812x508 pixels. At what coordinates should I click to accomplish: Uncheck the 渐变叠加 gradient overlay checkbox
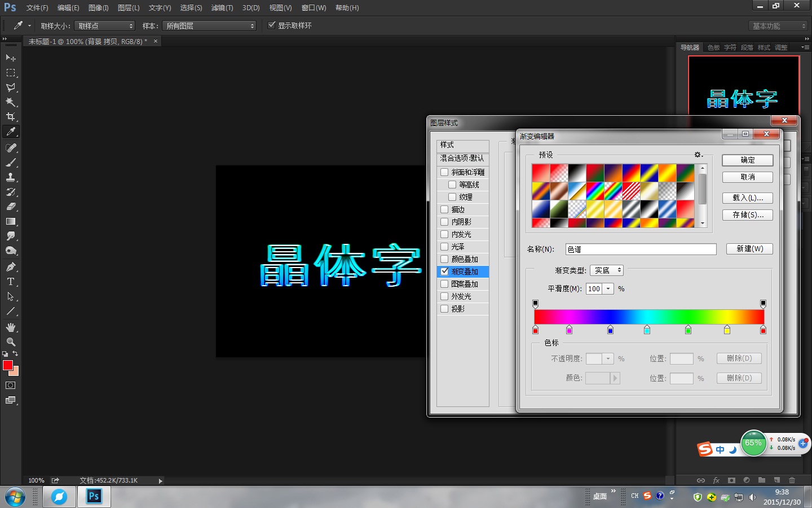click(x=444, y=271)
